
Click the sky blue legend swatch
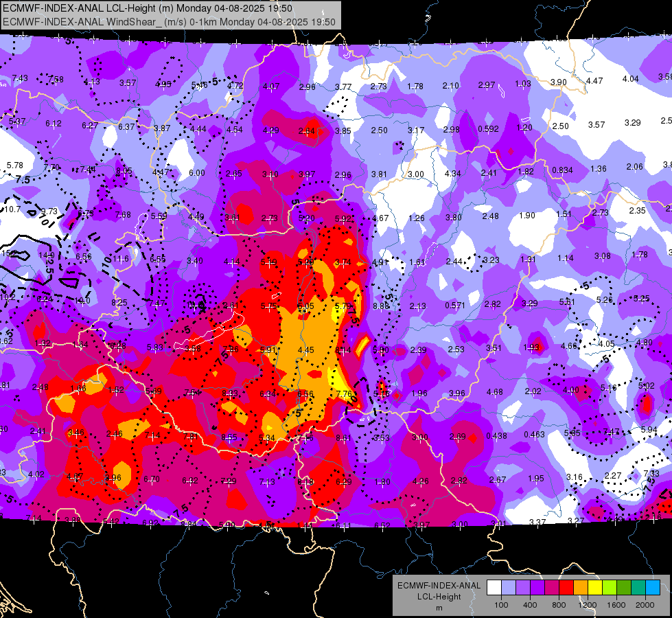[653, 588]
